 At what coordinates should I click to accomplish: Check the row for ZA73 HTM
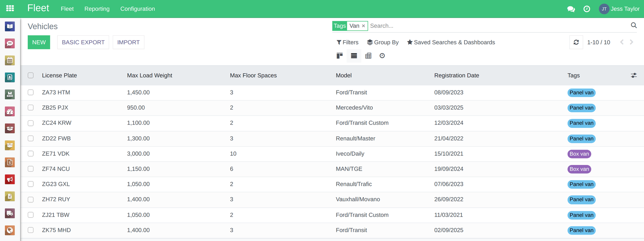[31, 92]
